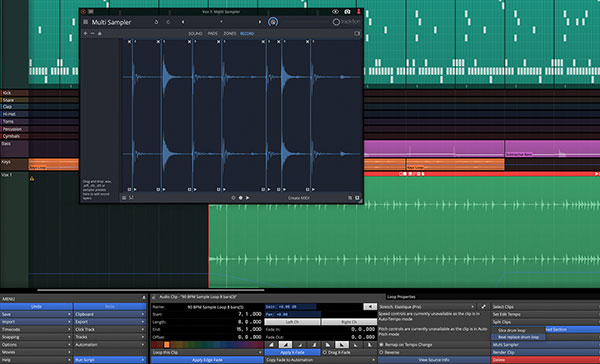The width and height of the screenshot is (600, 364).
Task: Open the Import dropdown menu
Action: (36, 322)
